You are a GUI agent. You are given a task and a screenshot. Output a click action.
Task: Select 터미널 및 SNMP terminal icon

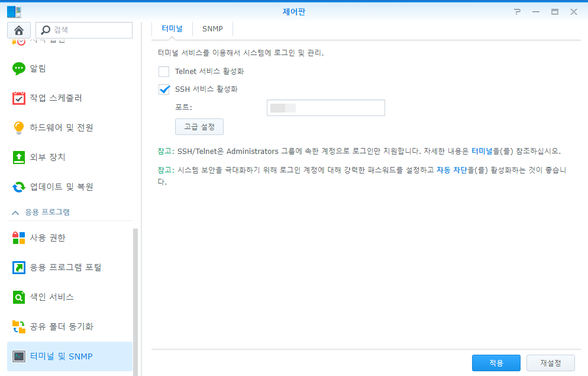point(19,356)
